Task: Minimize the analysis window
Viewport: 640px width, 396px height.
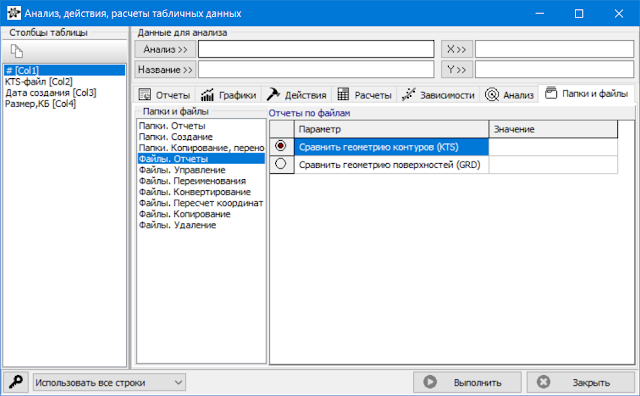Action: [x=540, y=13]
